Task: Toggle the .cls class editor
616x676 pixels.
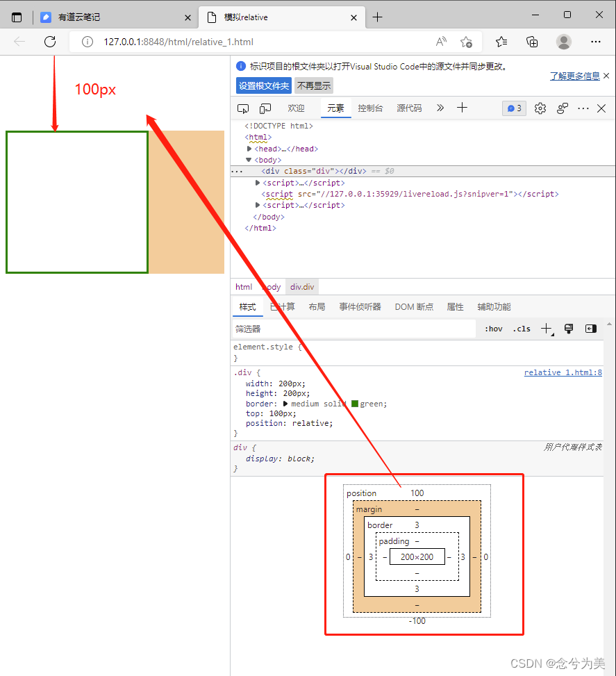Action: tap(522, 329)
